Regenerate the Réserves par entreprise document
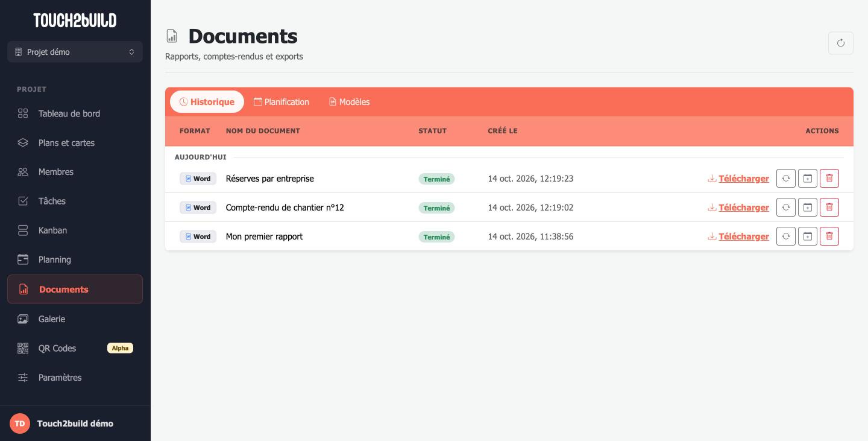 click(786, 179)
